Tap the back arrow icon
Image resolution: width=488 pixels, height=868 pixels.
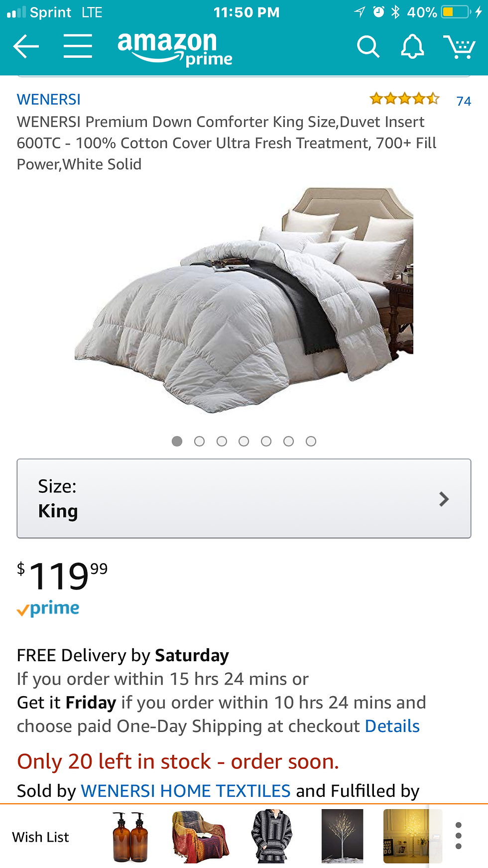tap(26, 47)
